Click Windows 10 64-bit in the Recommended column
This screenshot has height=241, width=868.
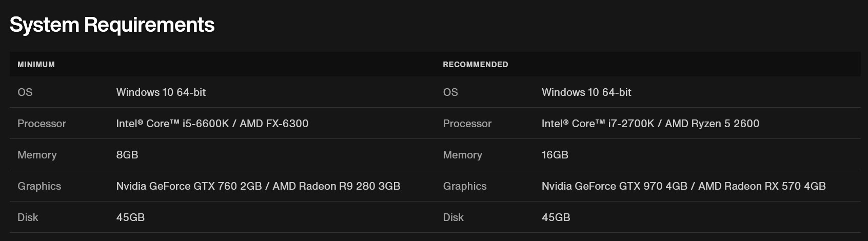(586, 92)
